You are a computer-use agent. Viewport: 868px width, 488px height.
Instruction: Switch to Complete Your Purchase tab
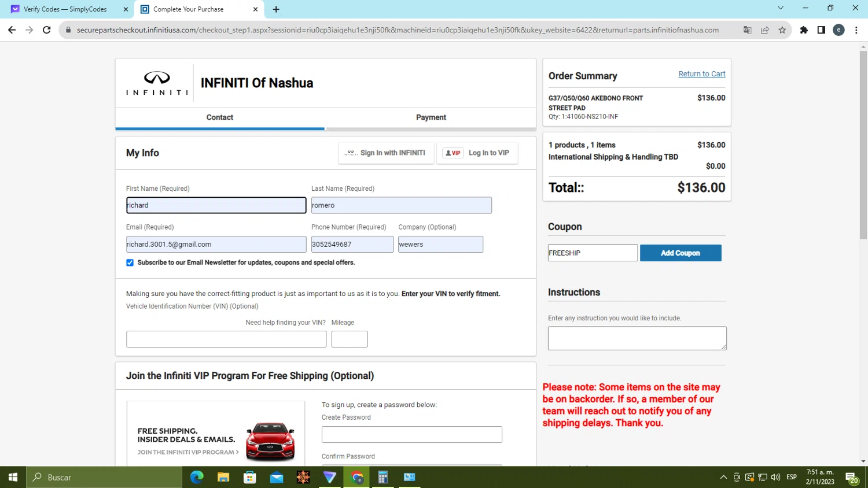[199, 9]
